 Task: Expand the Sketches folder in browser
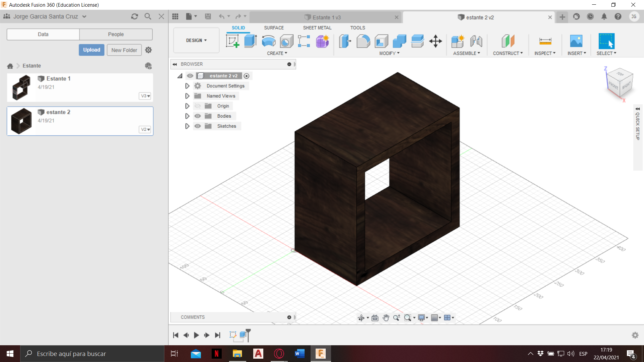[x=186, y=126]
